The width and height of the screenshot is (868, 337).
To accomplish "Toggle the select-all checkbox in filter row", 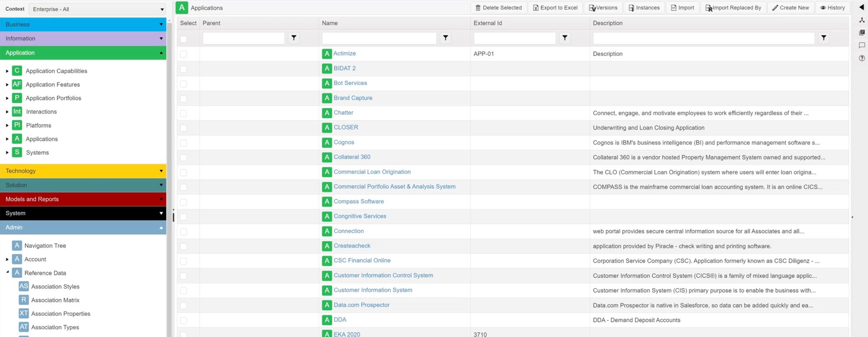I will pos(184,39).
